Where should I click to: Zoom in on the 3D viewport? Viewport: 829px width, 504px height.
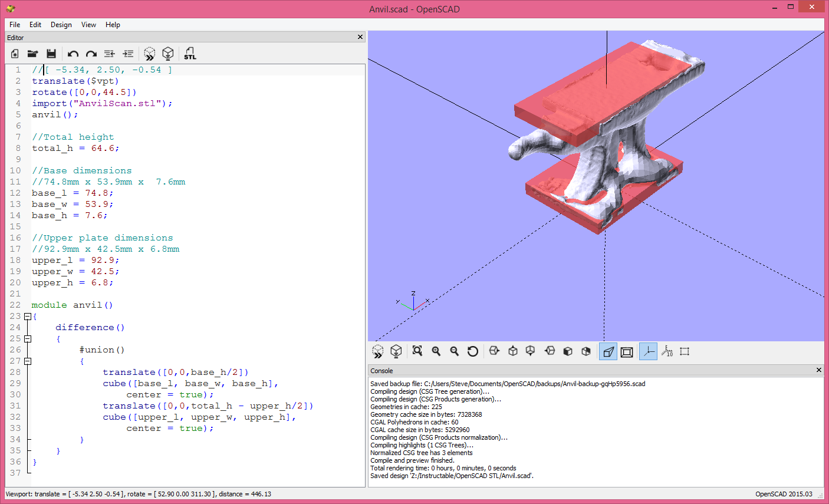click(436, 351)
